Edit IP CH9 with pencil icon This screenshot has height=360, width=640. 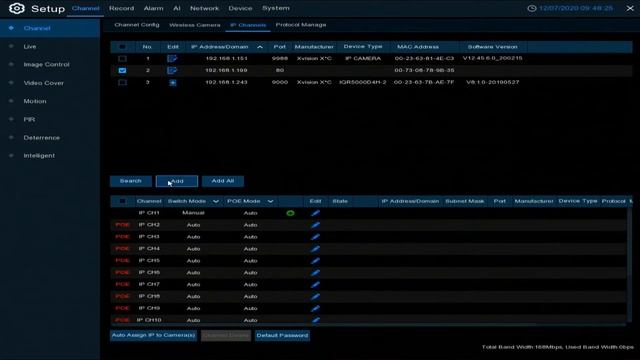tap(315, 308)
